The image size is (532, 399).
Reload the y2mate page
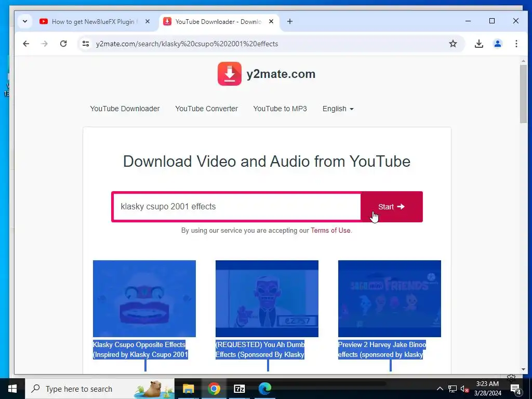click(63, 44)
